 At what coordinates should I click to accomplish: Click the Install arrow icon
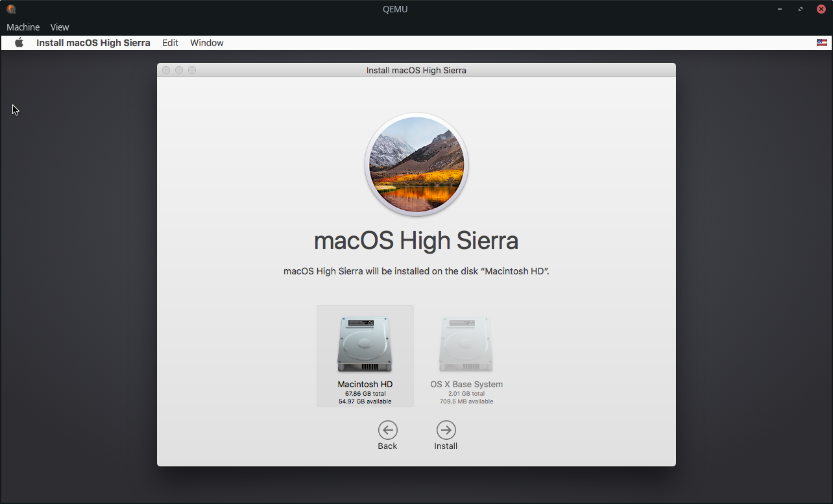[446, 430]
